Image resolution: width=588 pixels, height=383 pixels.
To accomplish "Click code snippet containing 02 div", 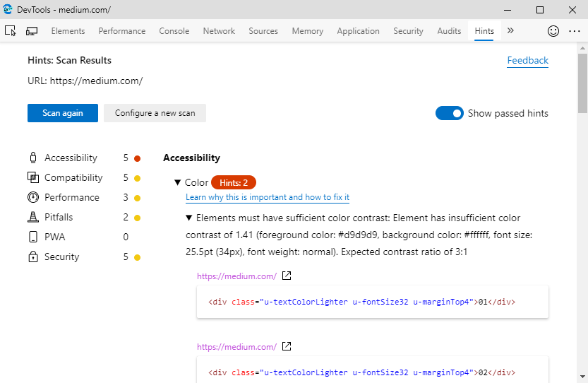I will coord(373,370).
